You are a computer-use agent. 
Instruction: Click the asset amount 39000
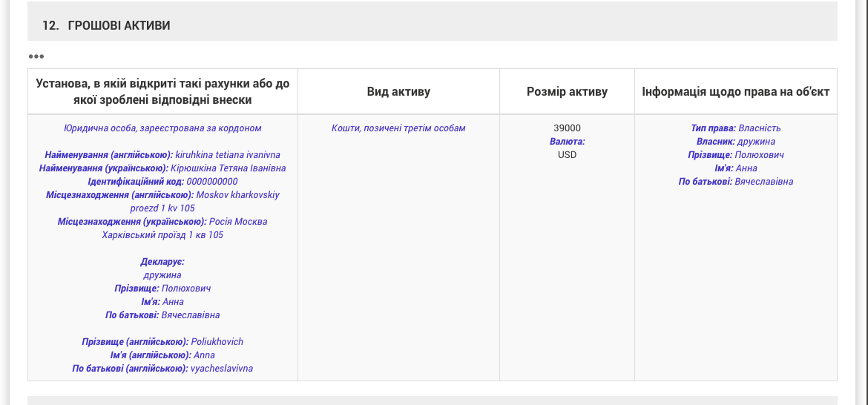(567, 128)
